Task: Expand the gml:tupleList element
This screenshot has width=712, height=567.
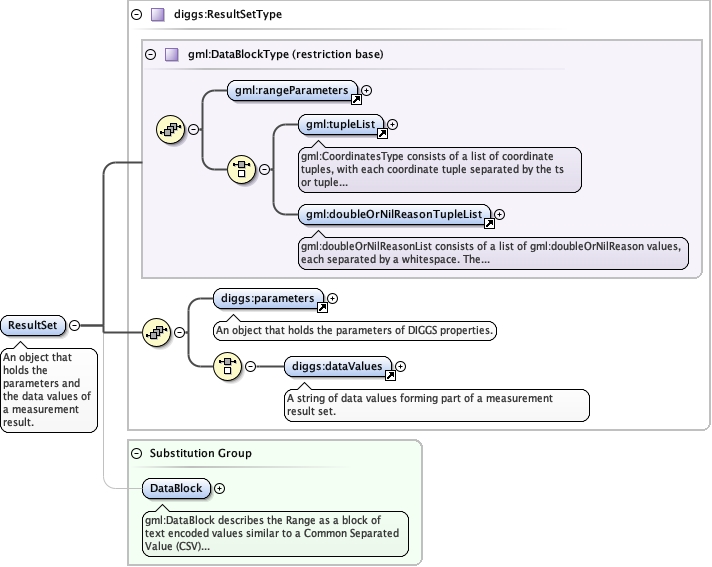Action: (x=393, y=124)
